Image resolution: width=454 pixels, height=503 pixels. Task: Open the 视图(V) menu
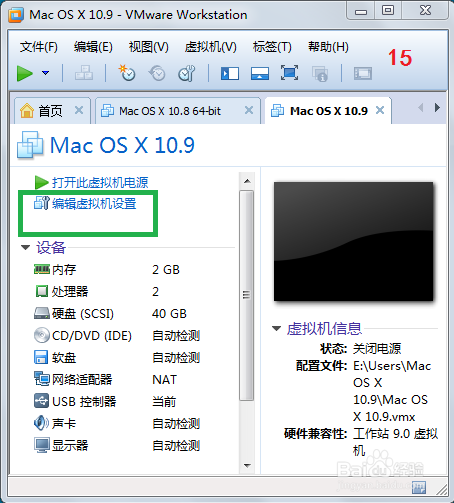(x=149, y=47)
